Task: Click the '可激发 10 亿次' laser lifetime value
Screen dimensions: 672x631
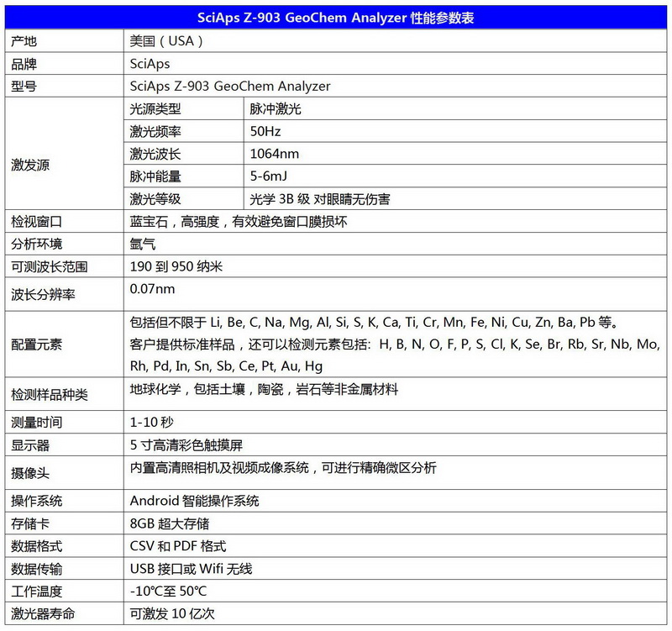Action: click(172, 614)
